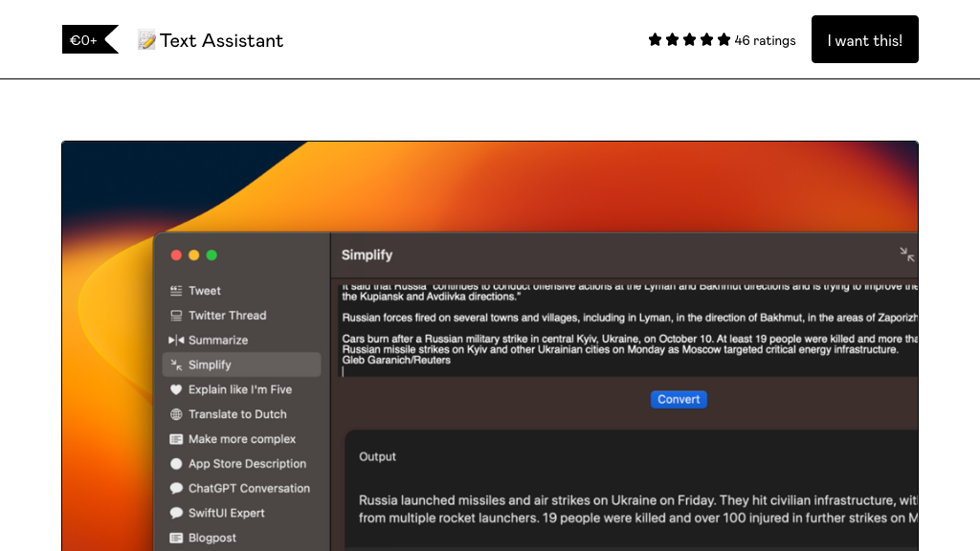Click the globe icon for Translate to Dutch
The height and width of the screenshot is (551, 980).
[x=175, y=414]
